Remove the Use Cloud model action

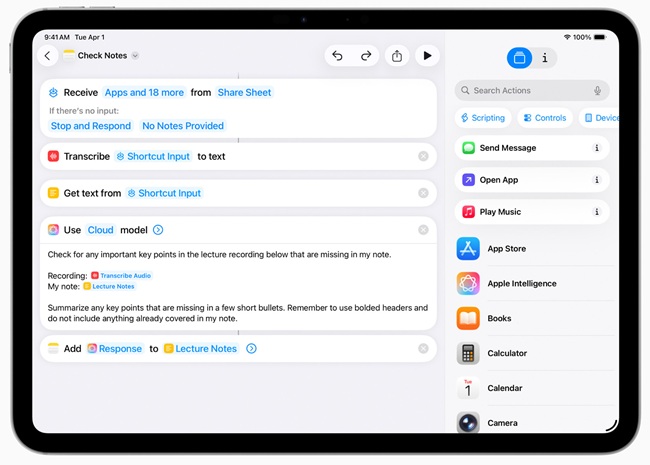[x=423, y=230]
